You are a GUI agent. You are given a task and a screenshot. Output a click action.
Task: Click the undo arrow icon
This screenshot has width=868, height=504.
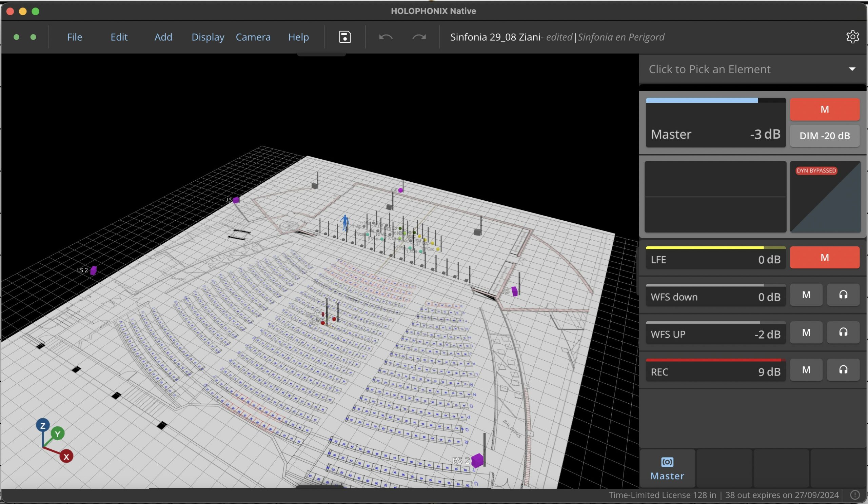pyautogui.click(x=386, y=37)
